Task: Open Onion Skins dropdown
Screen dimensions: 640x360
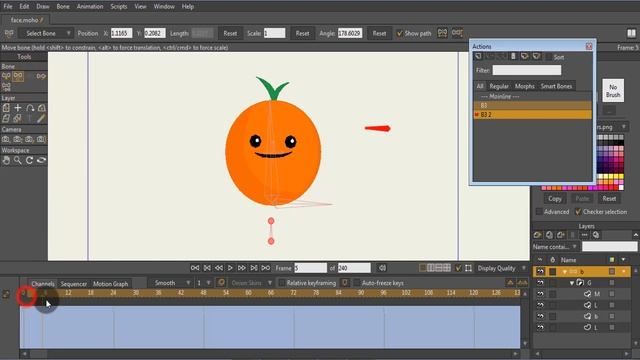Action: [x=251, y=283]
